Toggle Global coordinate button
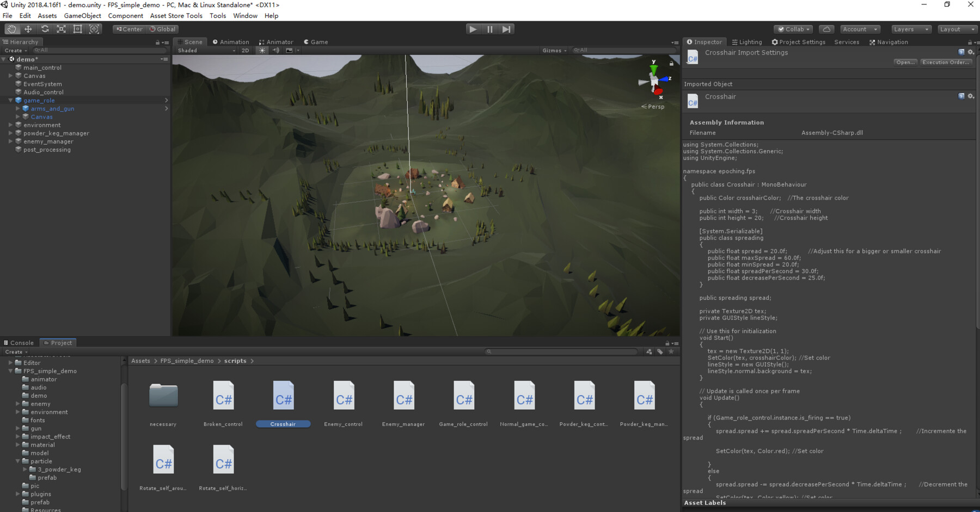Viewport: 980px width, 512px height. tap(162, 29)
